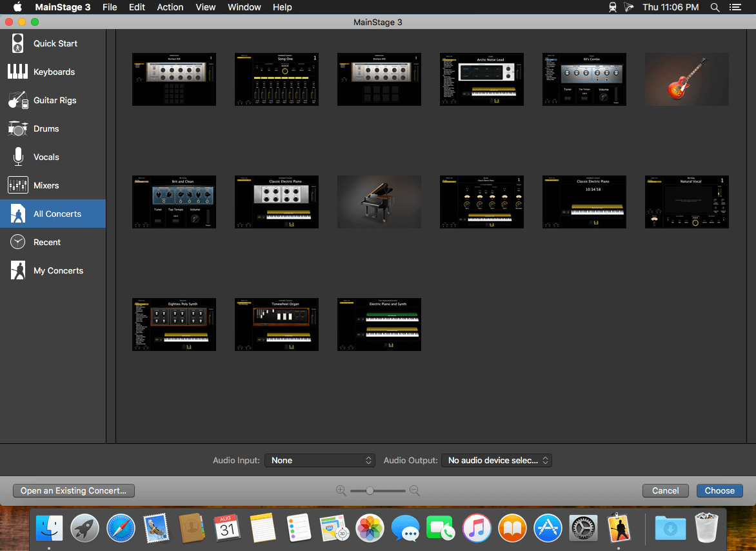
Task: Choose the Guitar Rigs sidebar icon
Action: point(18,101)
